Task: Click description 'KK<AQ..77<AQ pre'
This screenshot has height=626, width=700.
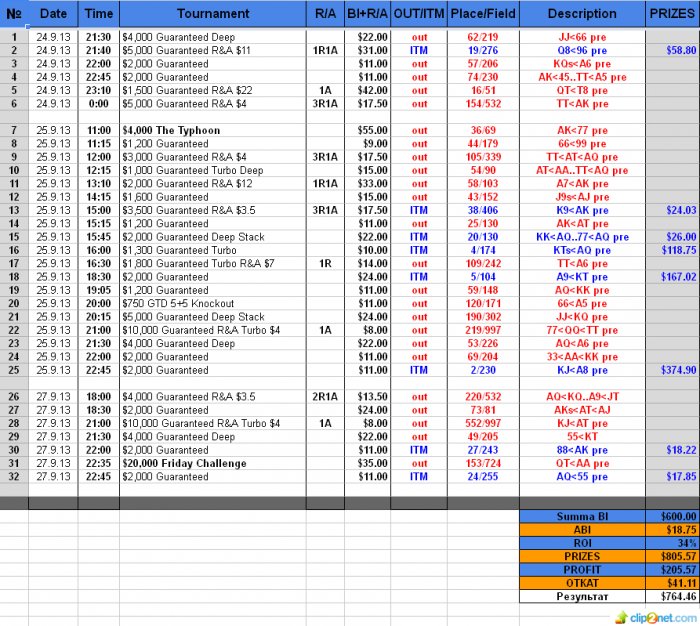Action: tap(582, 237)
